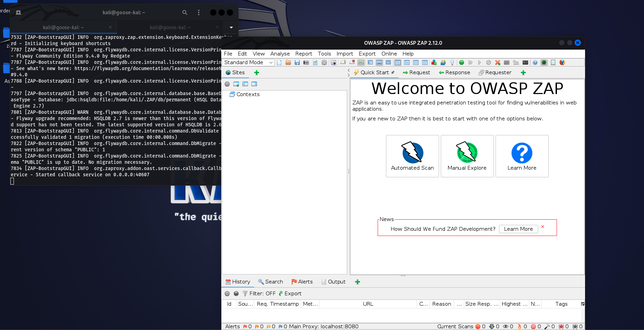Viewport: 644px width, 330px height.
Task: Launch the browser with the Firefox icon
Action: (x=562, y=62)
